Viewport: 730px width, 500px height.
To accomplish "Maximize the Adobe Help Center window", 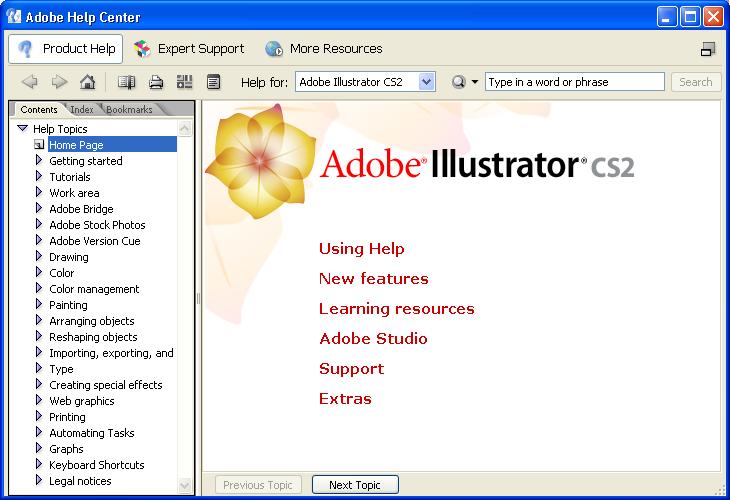I will click(x=690, y=17).
